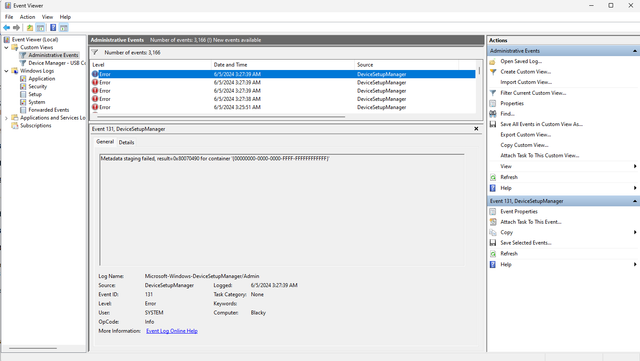Open the Help menu
The height and width of the screenshot is (361, 640).
pyautogui.click(x=65, y=17)
